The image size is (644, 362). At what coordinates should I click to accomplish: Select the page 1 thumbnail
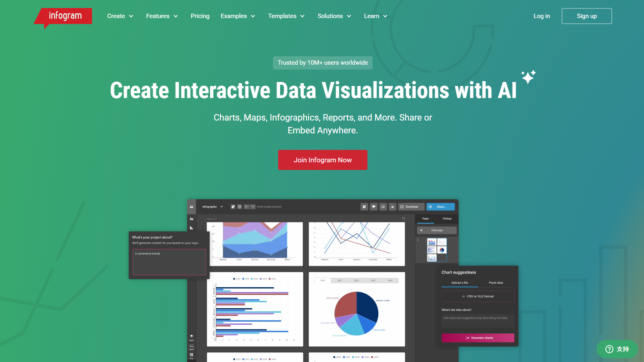point(437,250)
